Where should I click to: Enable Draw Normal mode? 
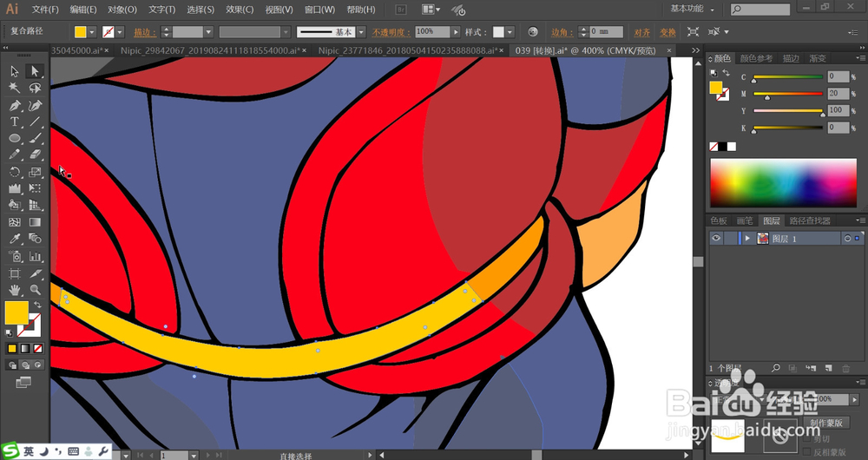12,365
